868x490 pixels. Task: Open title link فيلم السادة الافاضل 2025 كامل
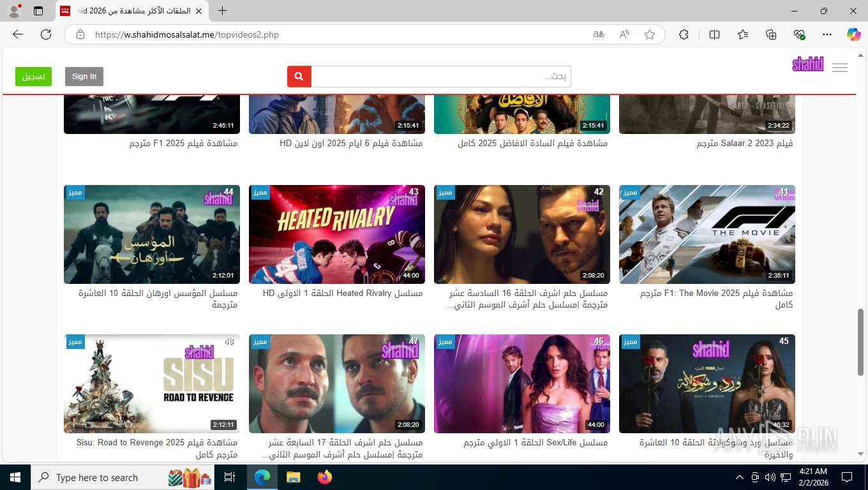tap(533, 144)
